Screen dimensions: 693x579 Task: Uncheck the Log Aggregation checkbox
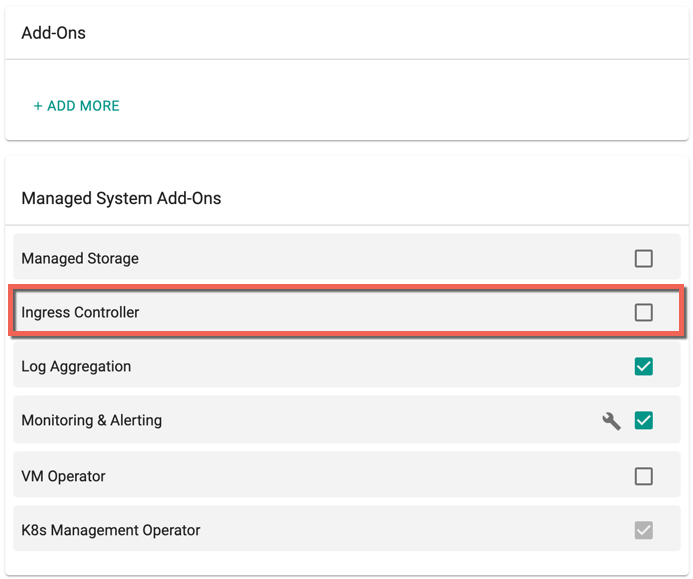click(x=644, y=366)
